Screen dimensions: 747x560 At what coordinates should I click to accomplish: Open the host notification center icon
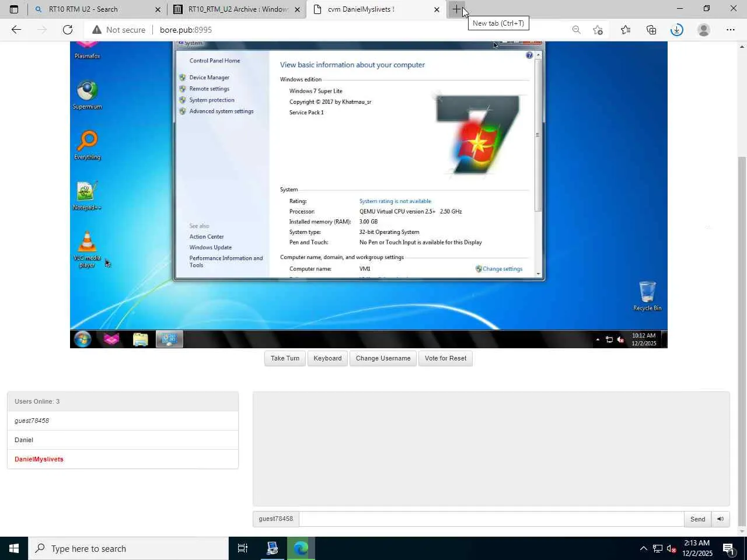(728, 548)
